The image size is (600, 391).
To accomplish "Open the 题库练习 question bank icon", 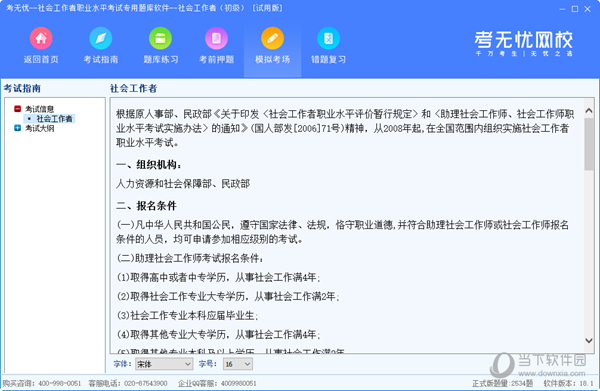I will 160,38.
